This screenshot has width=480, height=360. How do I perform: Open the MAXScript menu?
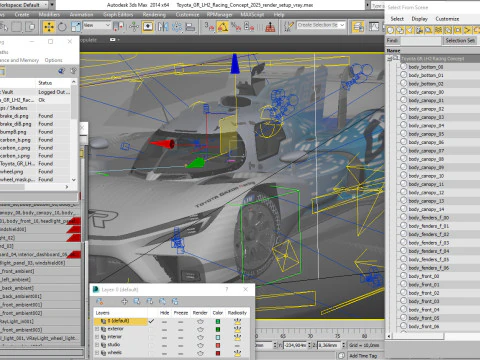pos(252,15)
